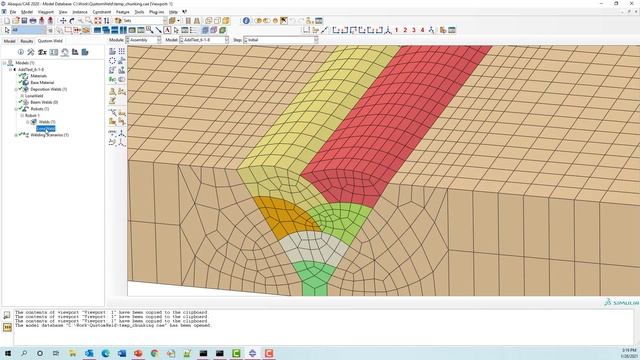Click the blue Query information icon
Viewport: 640px width, 360px height.
[x=246, y=20]
